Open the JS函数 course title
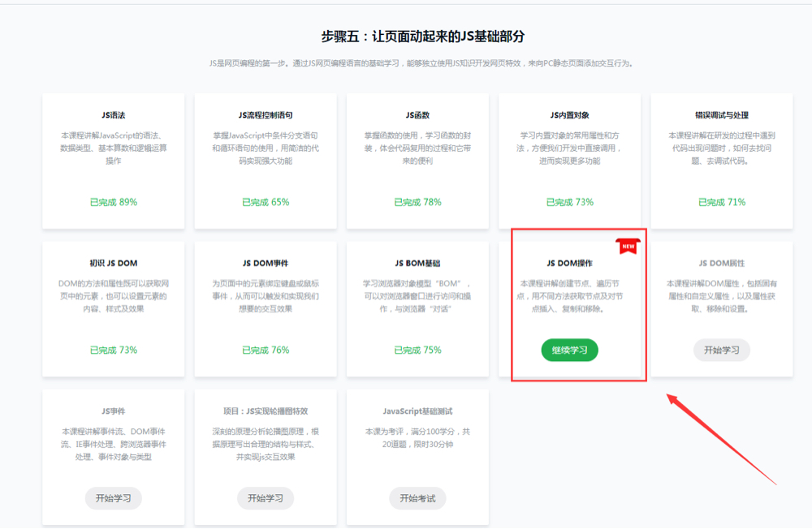 (417, 115)
